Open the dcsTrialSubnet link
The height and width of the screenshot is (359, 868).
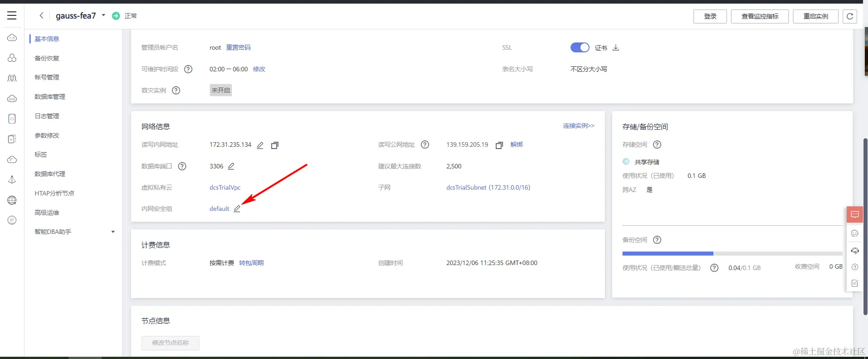(488, 187)
